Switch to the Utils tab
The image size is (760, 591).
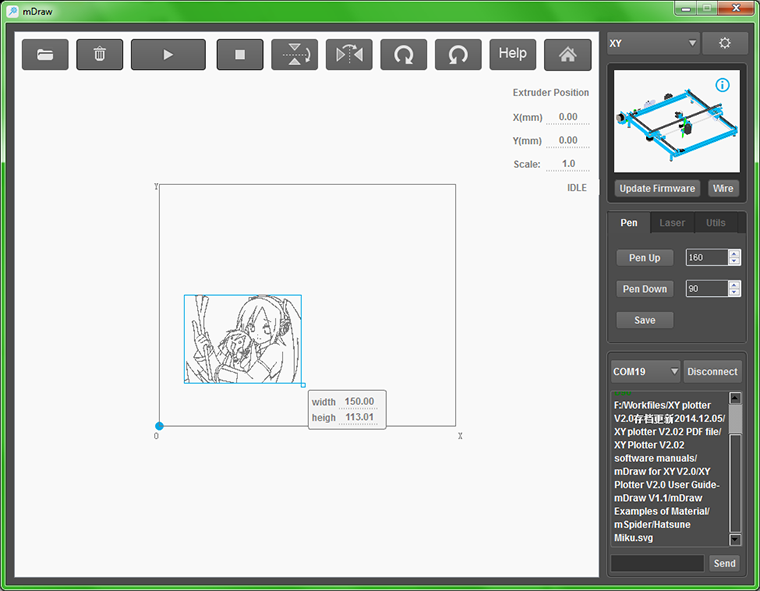point(715,223)
